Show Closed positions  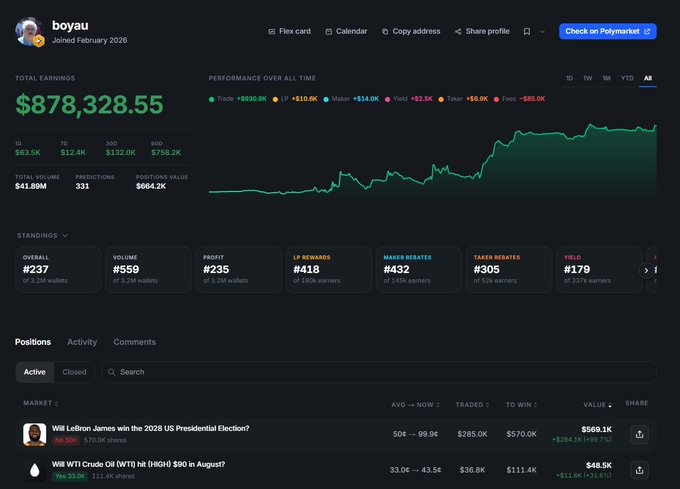[74, 372]
